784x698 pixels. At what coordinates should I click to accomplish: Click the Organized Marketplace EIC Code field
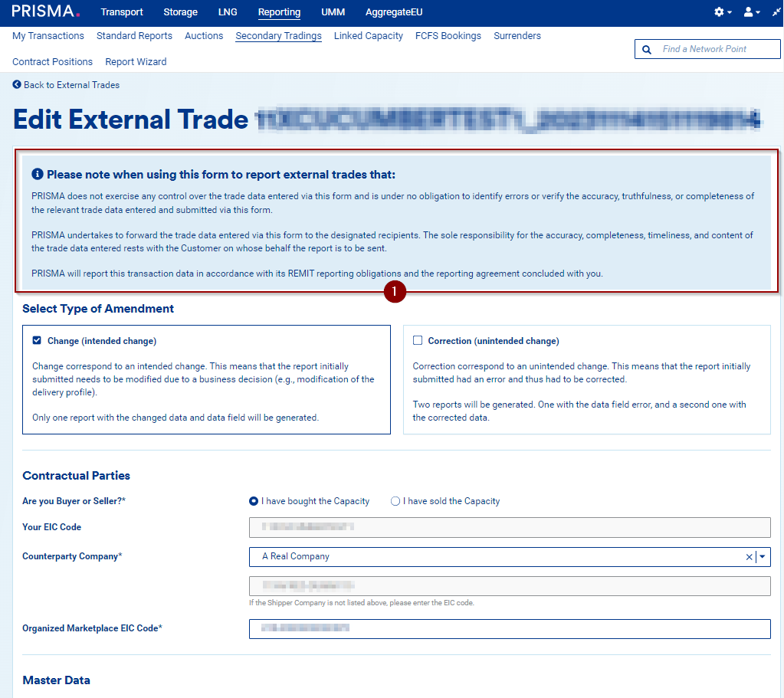pos(509,628)
